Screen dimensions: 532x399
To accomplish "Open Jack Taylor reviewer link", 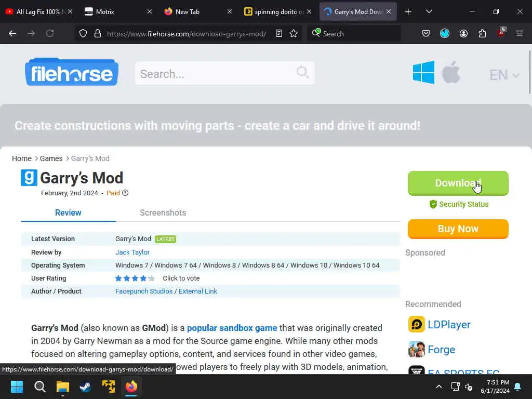I will click(x=132, y=252).
